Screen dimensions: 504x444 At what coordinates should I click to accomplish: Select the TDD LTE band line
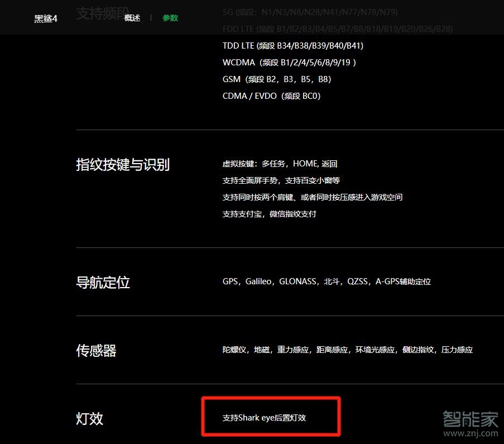click(x=293, y=46)
